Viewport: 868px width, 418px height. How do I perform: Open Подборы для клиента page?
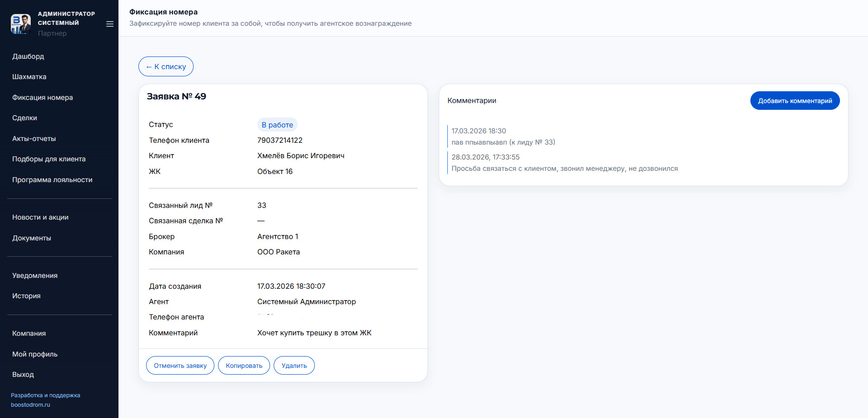[49, 159]
